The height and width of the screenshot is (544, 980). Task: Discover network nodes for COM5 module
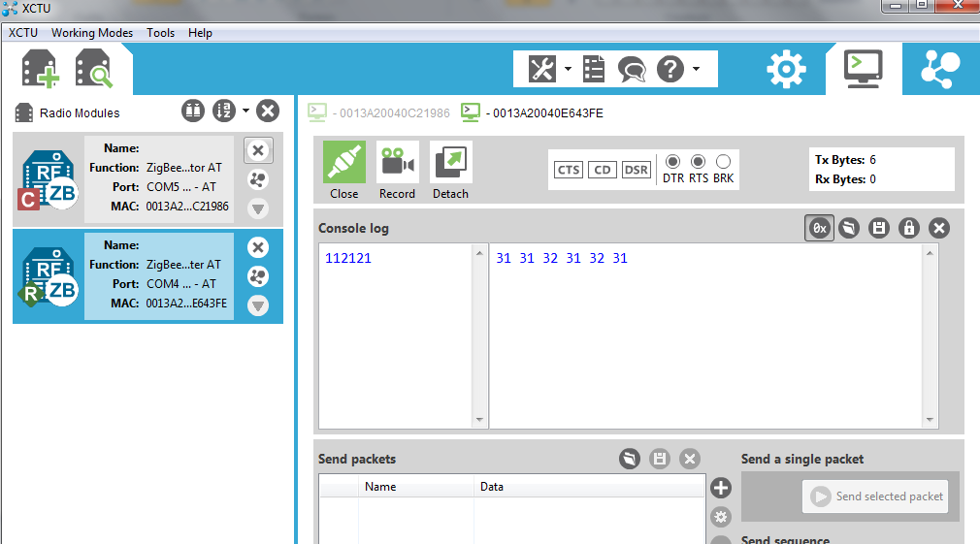(x=258, y=179)
